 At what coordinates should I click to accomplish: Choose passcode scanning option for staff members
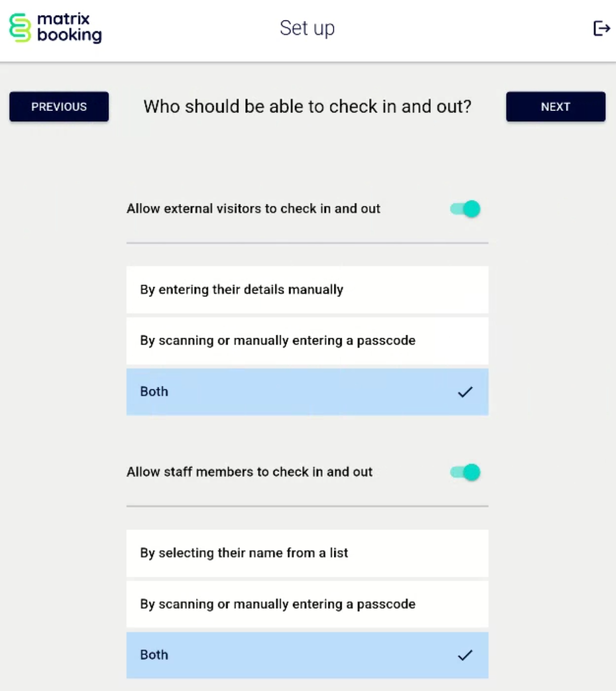click(308, 604)
